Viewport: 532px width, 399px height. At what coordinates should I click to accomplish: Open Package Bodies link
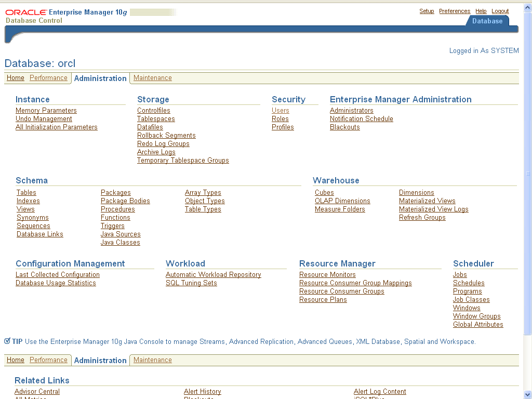click(125, 201)
